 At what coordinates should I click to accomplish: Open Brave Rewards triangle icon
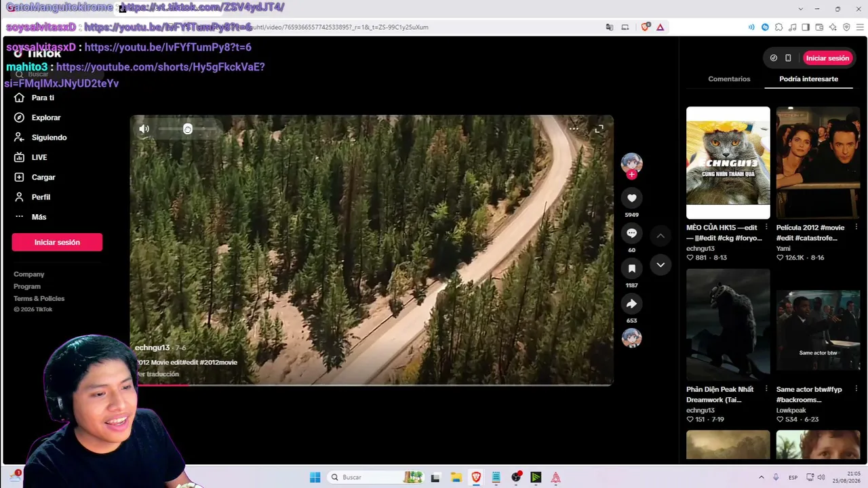pyautogui.click(x=660, y=27)
